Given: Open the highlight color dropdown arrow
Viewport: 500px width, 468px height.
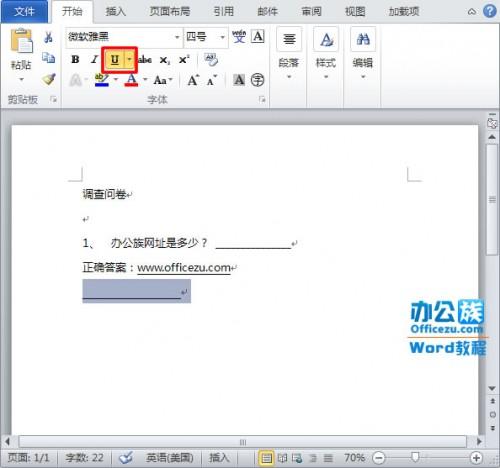Looking at the screenshot, I should click(116, 80).
